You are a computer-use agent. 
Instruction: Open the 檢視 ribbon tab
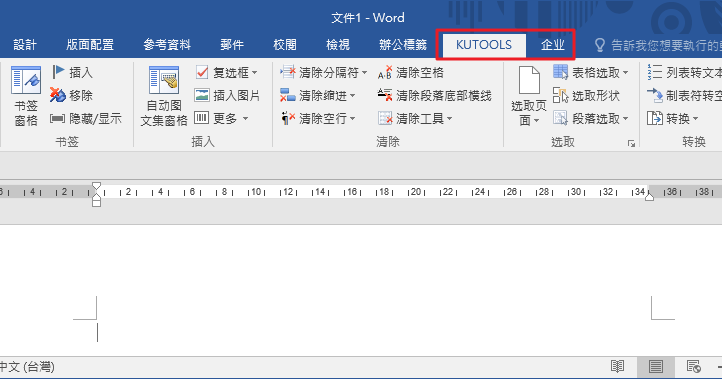[x=338, y=45]
